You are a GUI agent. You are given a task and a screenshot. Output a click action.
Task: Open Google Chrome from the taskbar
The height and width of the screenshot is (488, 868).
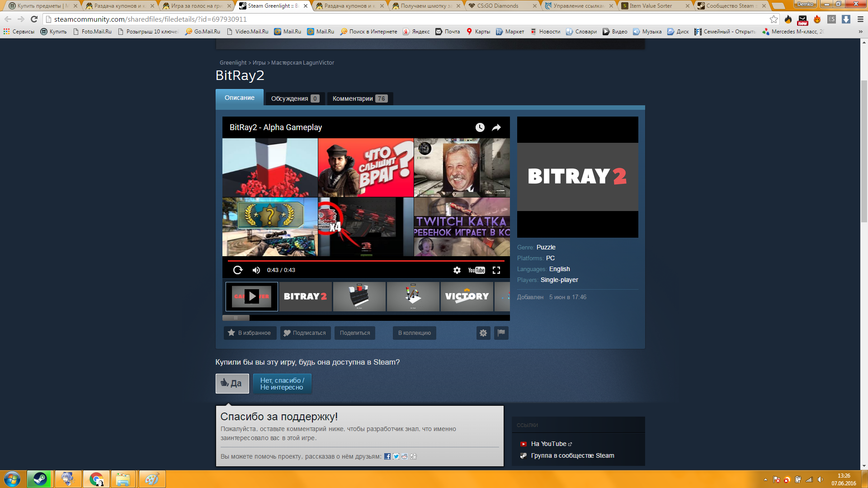[96, 479]
